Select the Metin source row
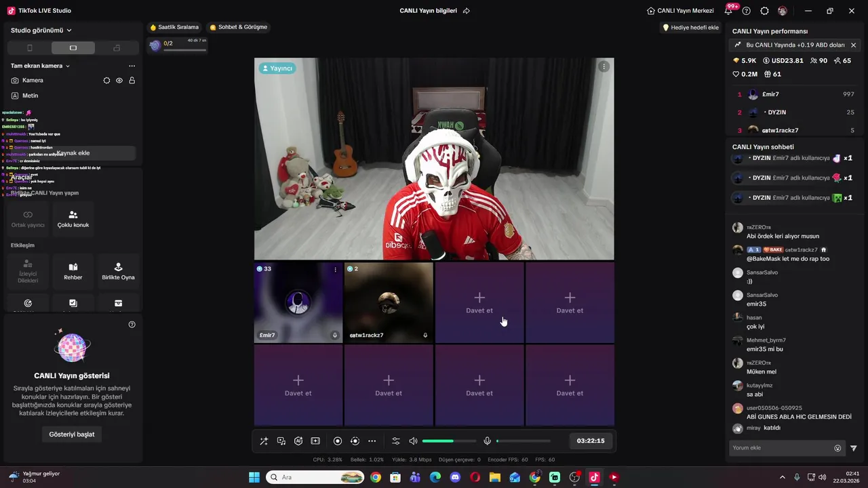 pyautogui.click(x=73, y=96)
